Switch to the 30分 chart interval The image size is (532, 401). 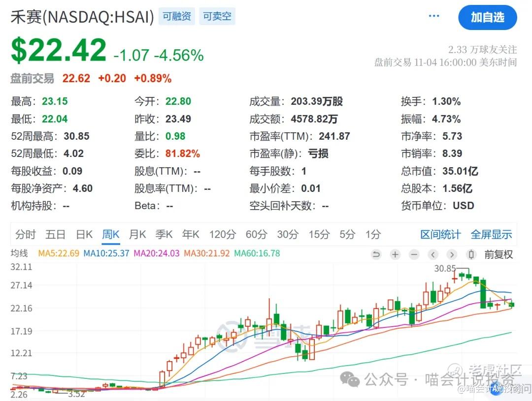click(x=288, y=234)
